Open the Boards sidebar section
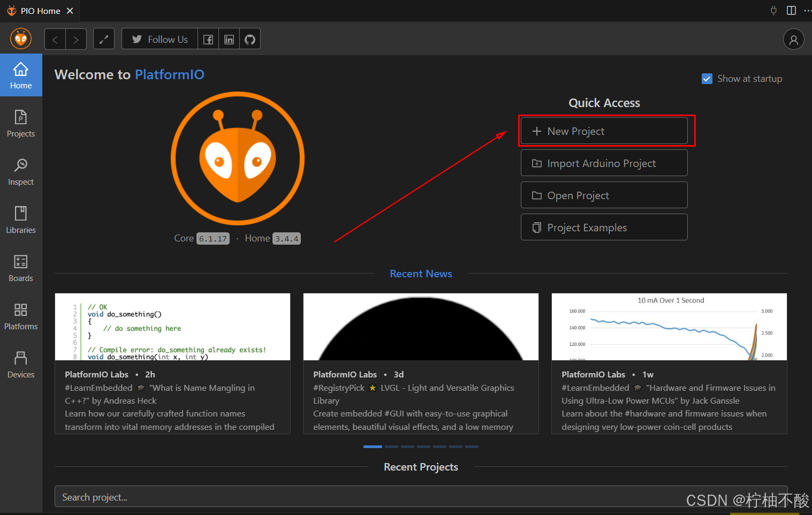The width and height of the screenshot is (812, 515). point(21,268)
